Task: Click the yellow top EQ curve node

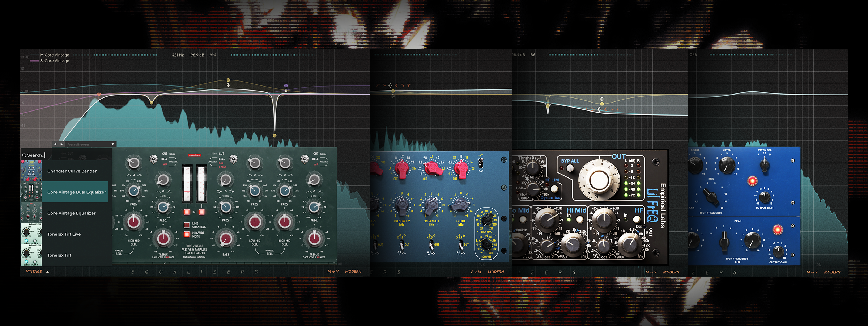Action: (x=228, y=80)
